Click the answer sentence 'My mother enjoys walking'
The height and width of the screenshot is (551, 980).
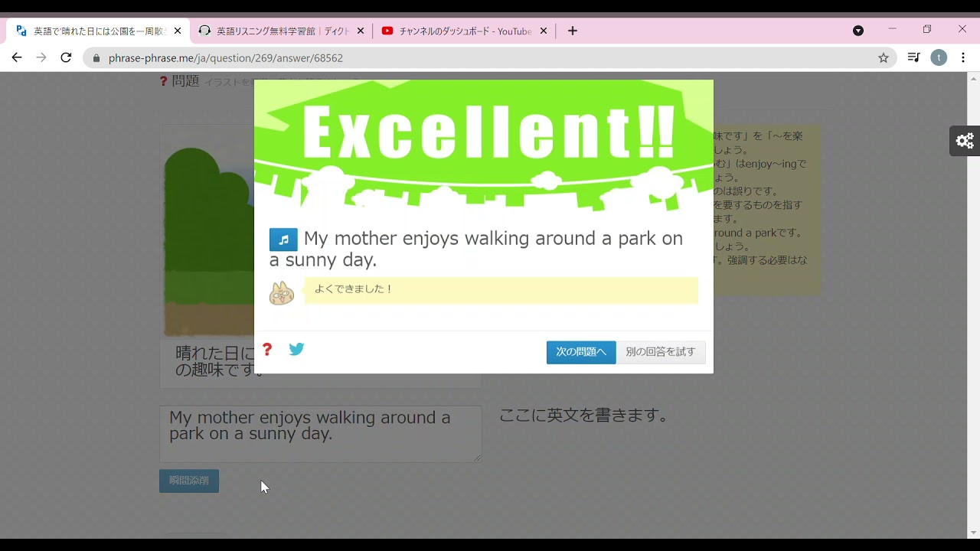(x=475, y=249)
